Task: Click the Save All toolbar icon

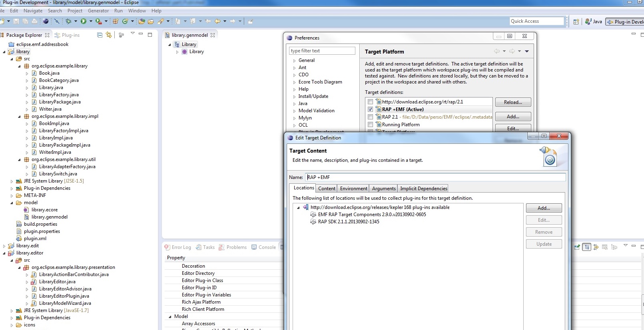Action: 25,21
